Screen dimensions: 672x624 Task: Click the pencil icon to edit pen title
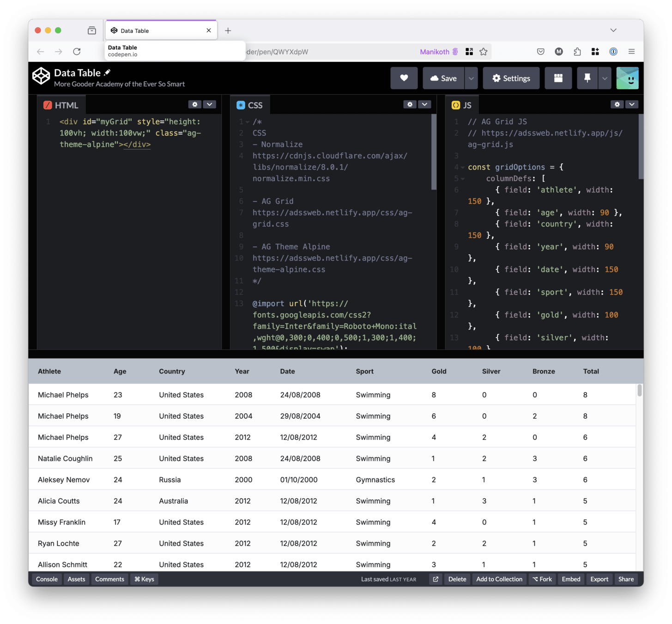[x=108, y=73]
